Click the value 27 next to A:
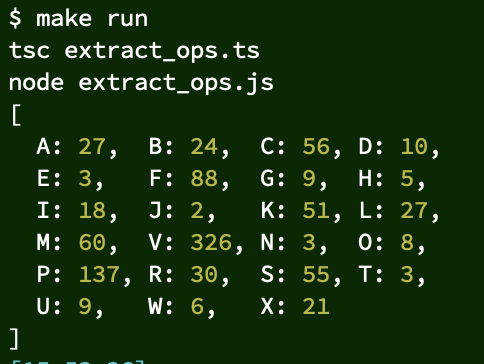 [92, 146]
